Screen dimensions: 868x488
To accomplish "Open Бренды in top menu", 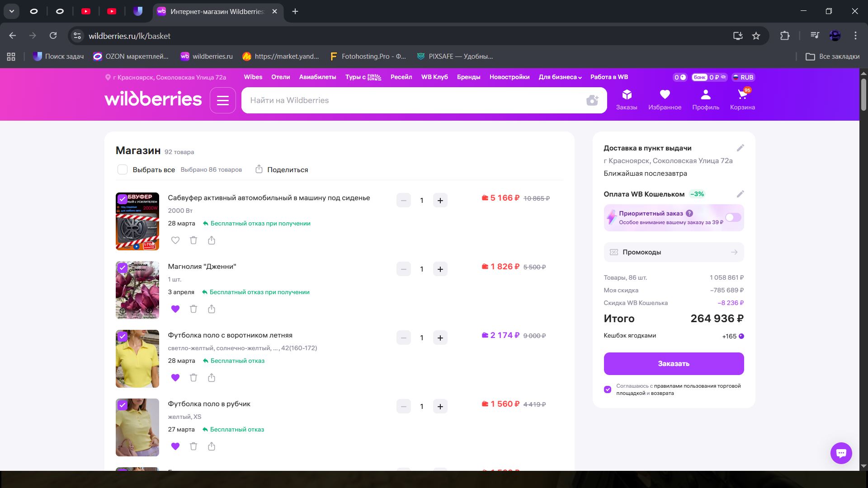I will [x=468, y=77].
